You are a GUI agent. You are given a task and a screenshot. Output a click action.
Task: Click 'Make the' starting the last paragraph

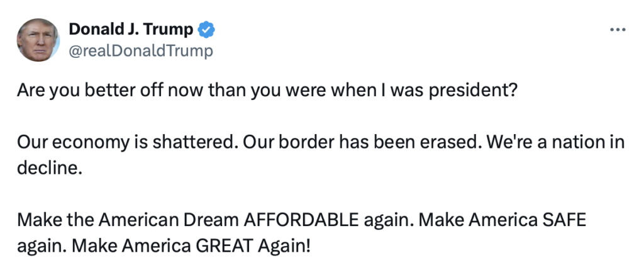(55, 221)
